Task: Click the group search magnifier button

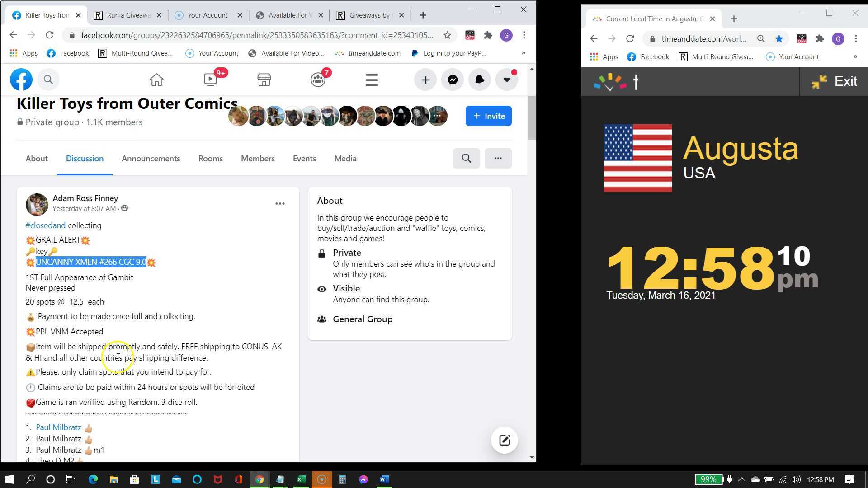Action: click(x=466, y=159)
